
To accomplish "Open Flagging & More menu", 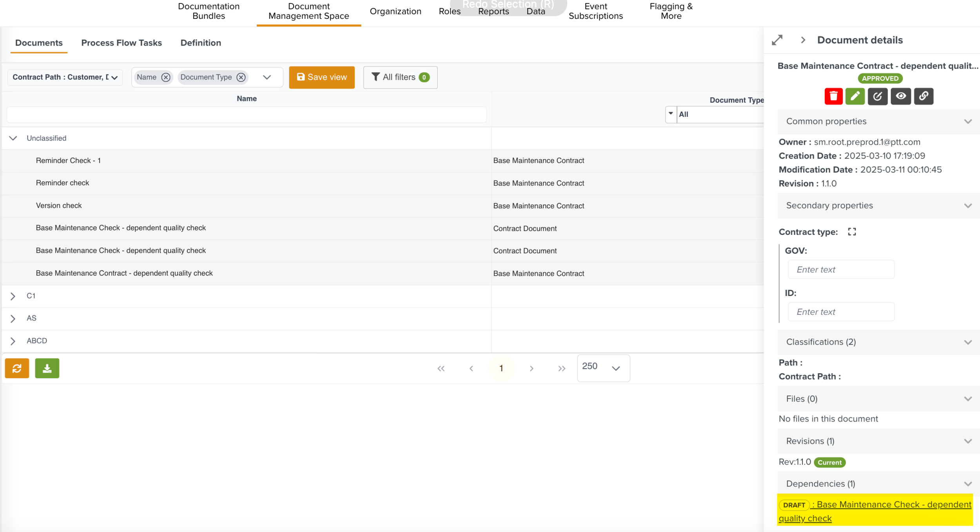I will coord(671,11).
